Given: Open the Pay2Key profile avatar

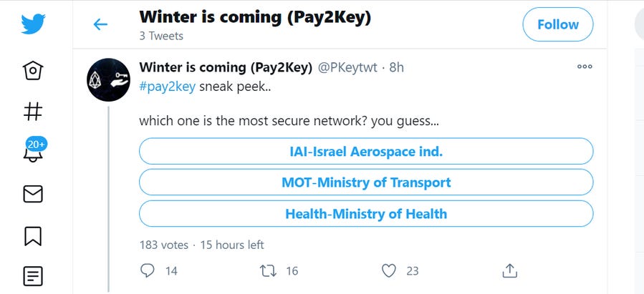Looking at the screenshot, I should coord(108,79).
